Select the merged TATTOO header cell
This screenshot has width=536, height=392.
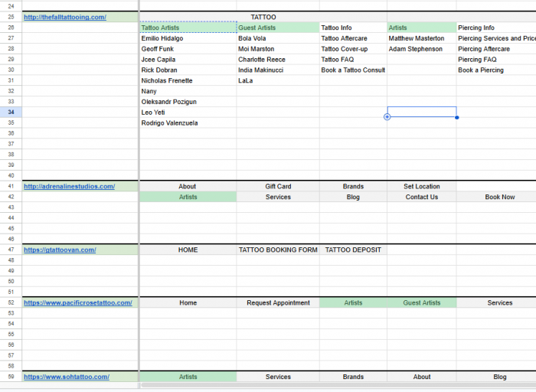click(263, 17)
